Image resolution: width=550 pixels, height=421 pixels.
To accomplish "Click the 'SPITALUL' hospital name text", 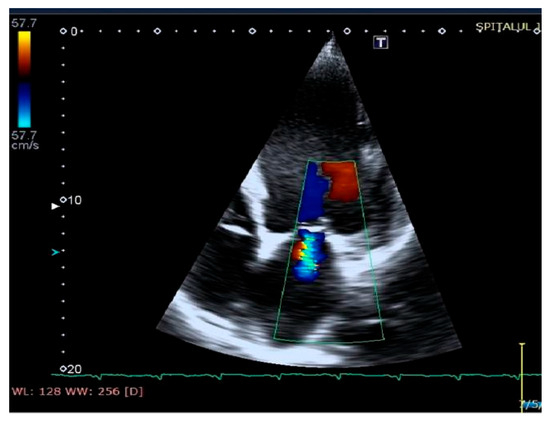I will coord(503,27).
